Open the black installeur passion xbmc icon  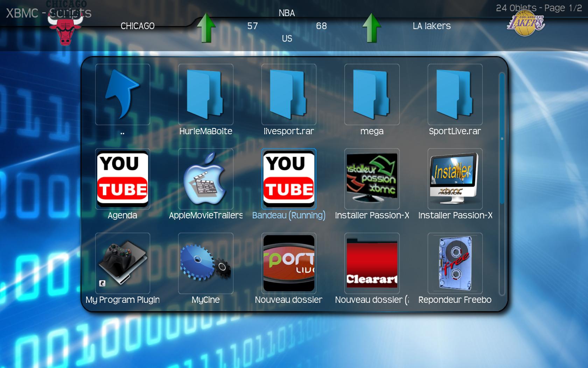pos(372,179)
